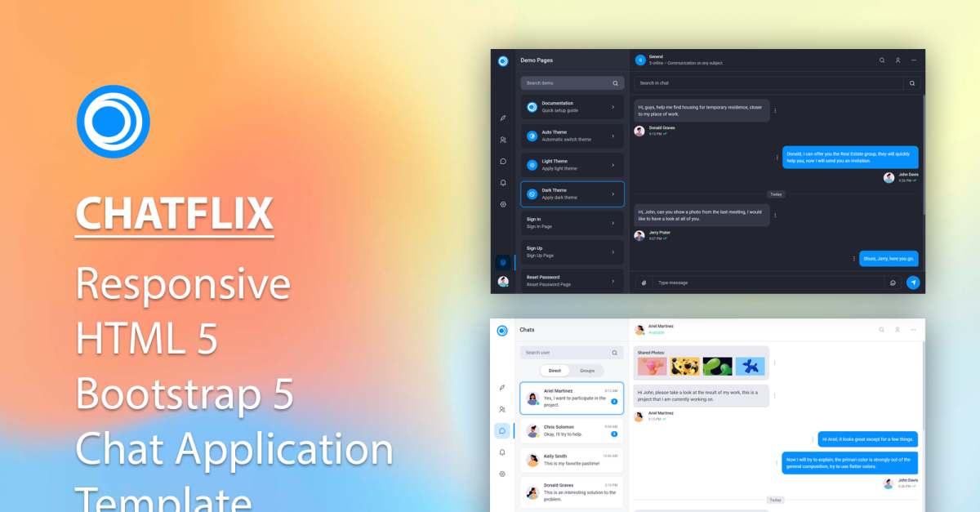The image size is (980, 512).
Task: Open emoji picker beside Type message field
Action: click(893, 283)
